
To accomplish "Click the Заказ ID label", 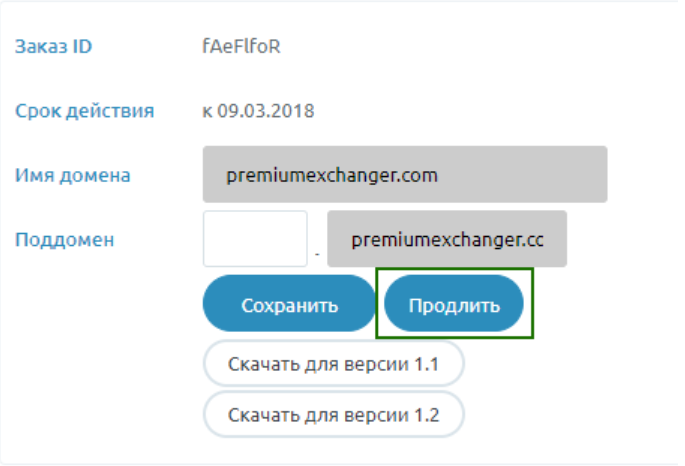I will tap(54, 46).
